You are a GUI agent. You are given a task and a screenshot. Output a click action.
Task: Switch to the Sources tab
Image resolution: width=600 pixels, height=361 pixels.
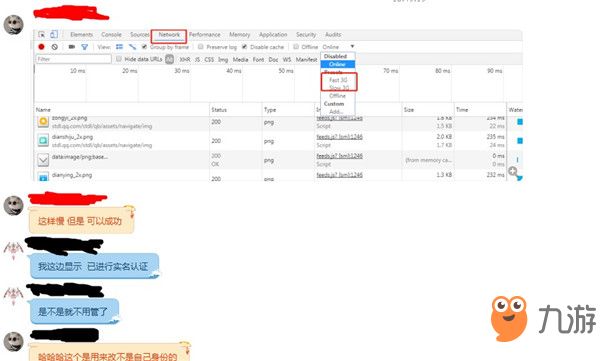pos(140,34)
